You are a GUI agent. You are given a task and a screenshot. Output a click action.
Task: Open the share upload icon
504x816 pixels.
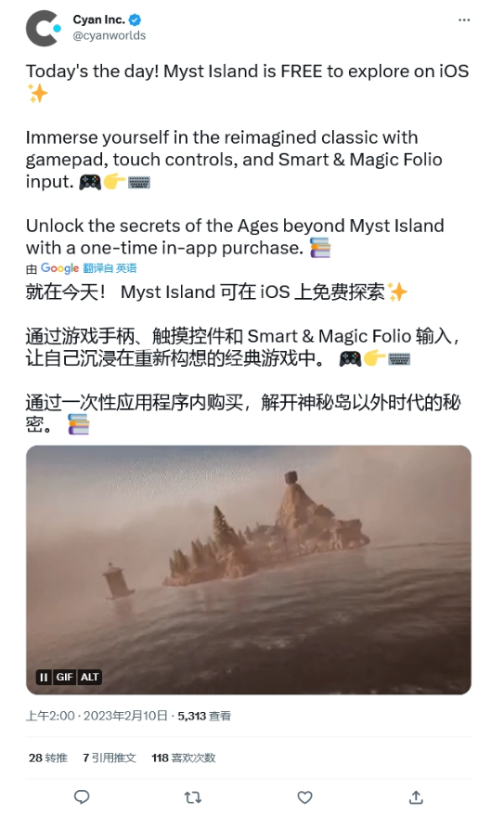tap(416, 797)
